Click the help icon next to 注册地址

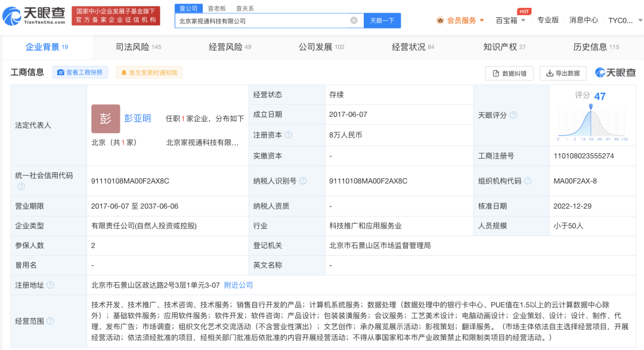(x=50, y=284)
